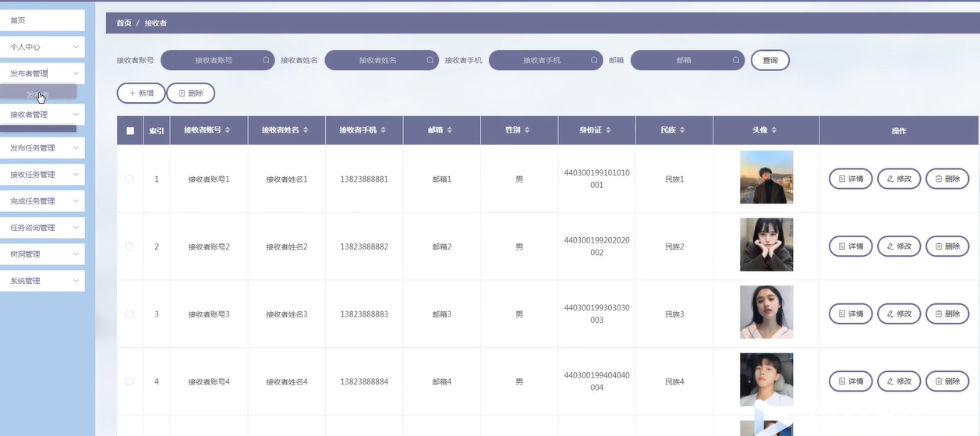Sort by 邮箱 column arrows
The image size is (980, 436).
(450, 130)
